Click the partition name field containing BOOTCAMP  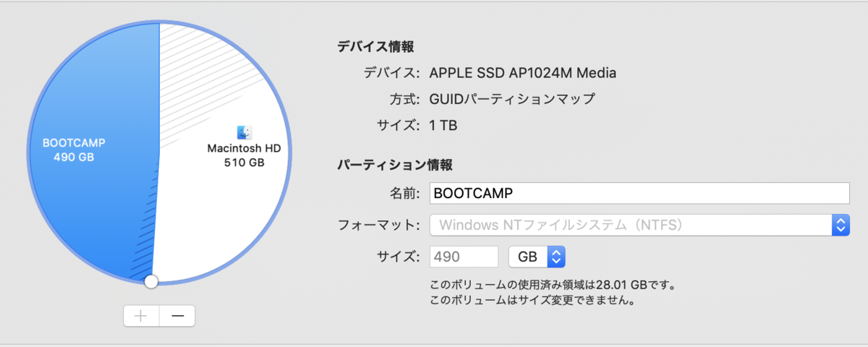[x=638, y=194]
